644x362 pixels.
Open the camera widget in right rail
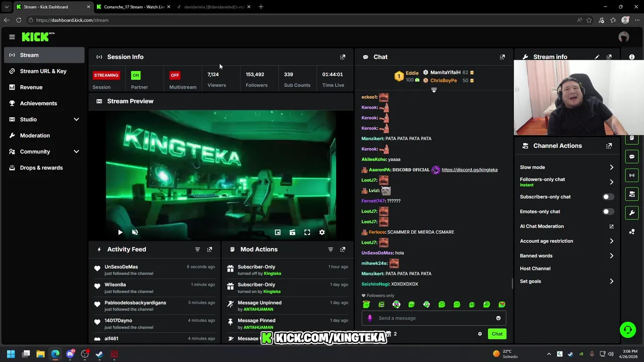click(632, 194)
